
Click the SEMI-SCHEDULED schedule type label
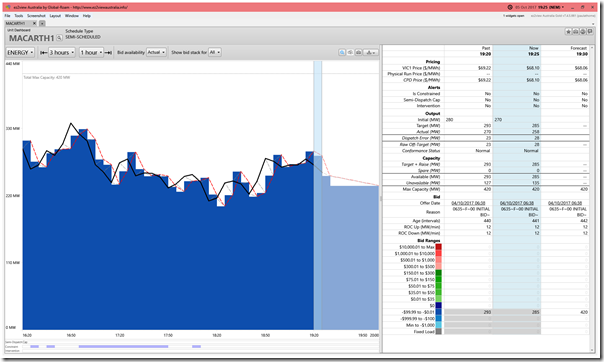(x=83, y=37)
